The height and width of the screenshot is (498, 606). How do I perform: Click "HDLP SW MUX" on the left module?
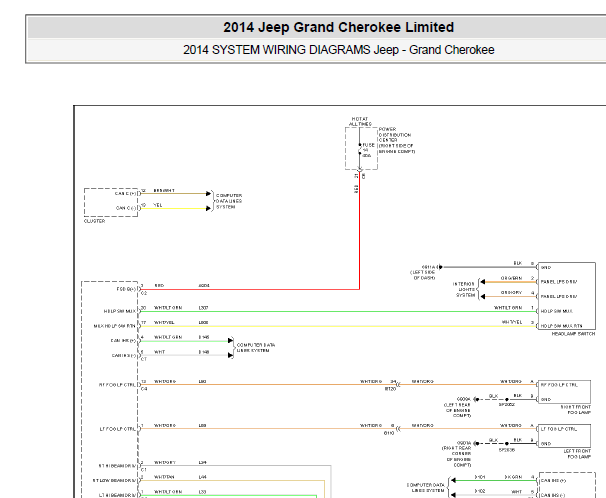[x=119, y=311]
